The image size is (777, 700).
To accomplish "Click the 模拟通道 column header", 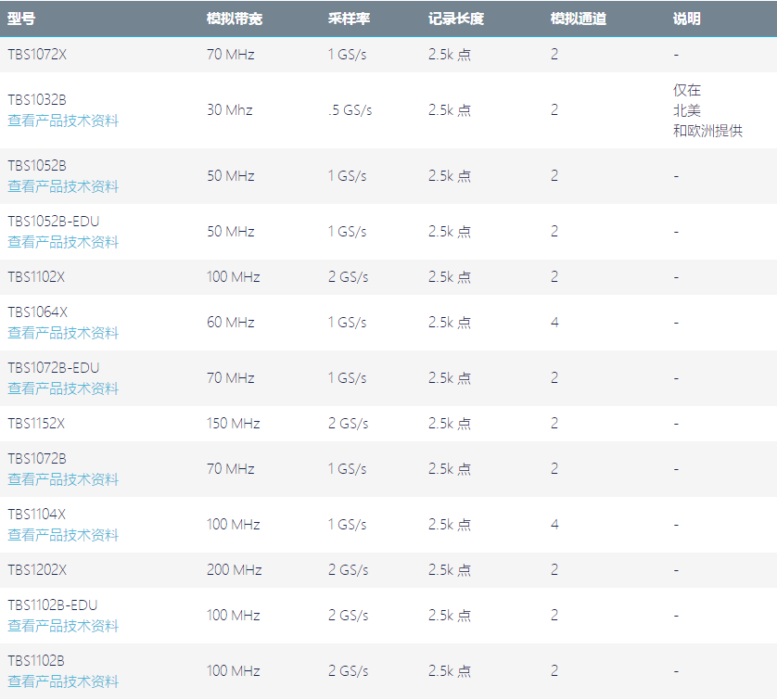I will [x=579, y=19].
